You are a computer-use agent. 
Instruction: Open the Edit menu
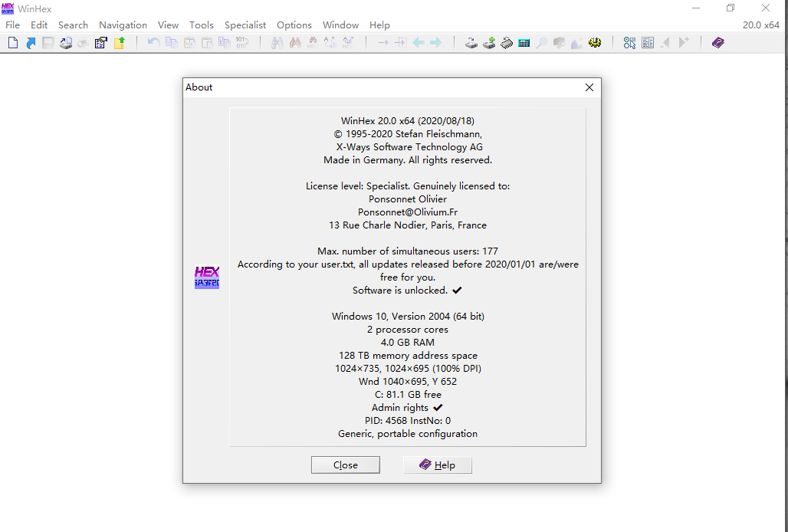pyautogui.click(x=38, y=25)
